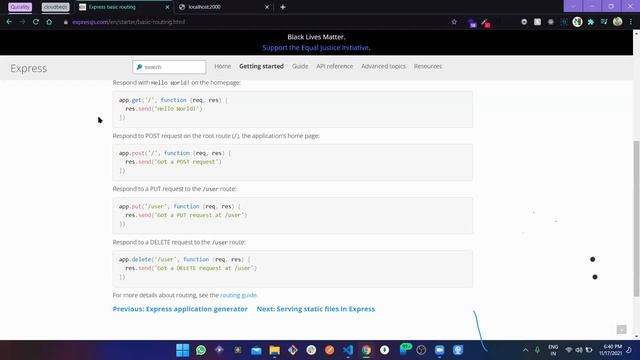Open Visual Studio Code from the taskbar
640x360 pixels.
tap(348, 350)
